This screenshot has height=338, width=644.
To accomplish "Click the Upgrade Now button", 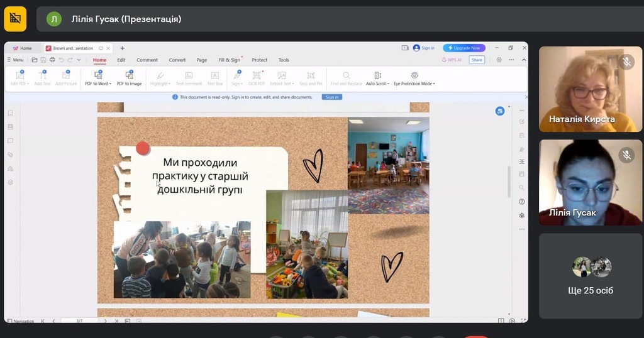I will 464,48.
